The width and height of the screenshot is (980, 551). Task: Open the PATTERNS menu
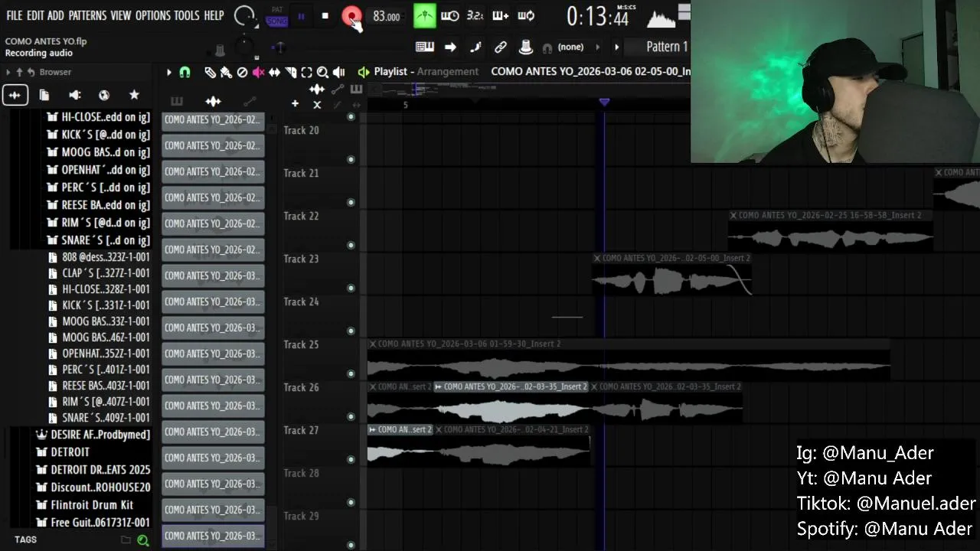point(87,15)
